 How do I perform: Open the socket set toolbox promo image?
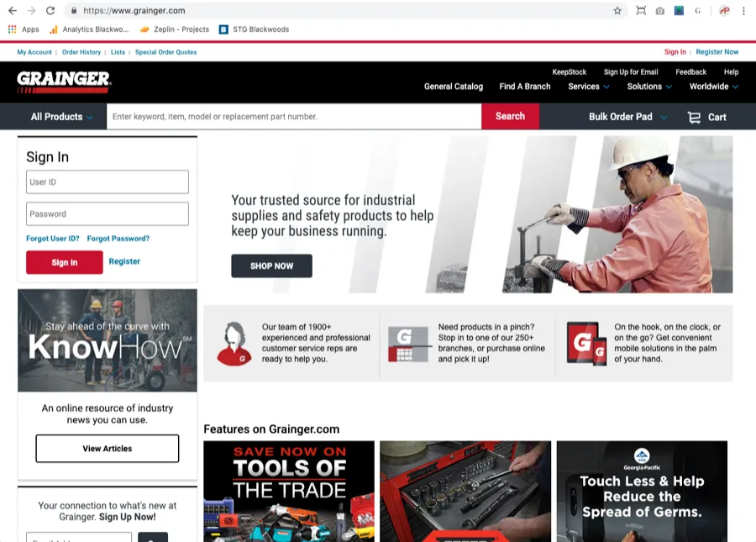coord(465,492)
